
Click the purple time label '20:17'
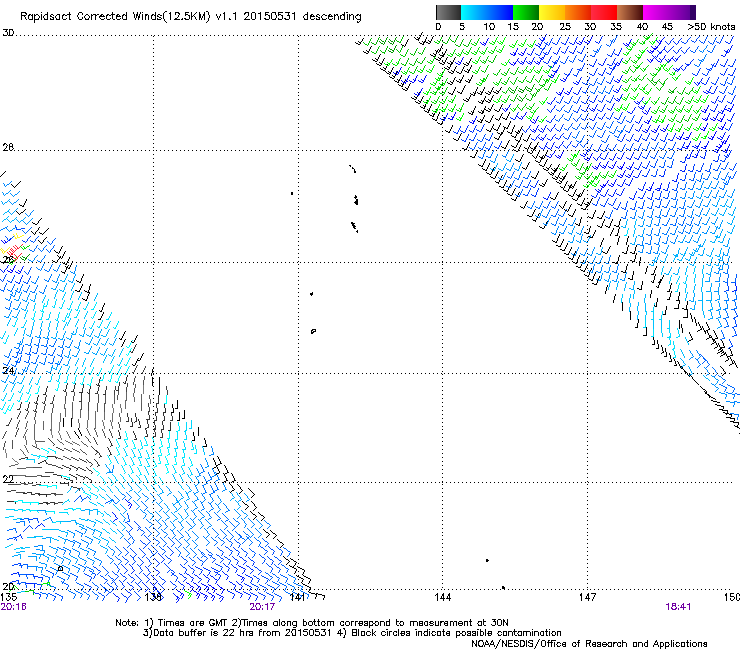click(x=262, y=607)
